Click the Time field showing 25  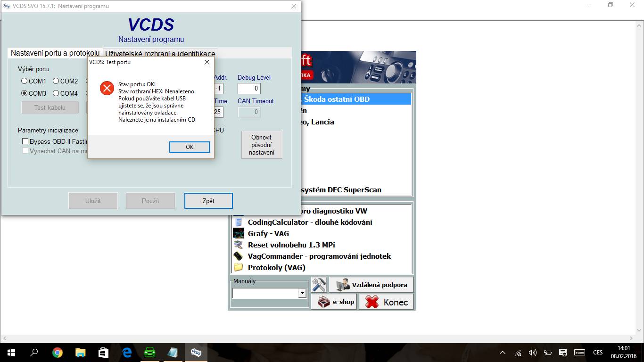tap(218, 112)
